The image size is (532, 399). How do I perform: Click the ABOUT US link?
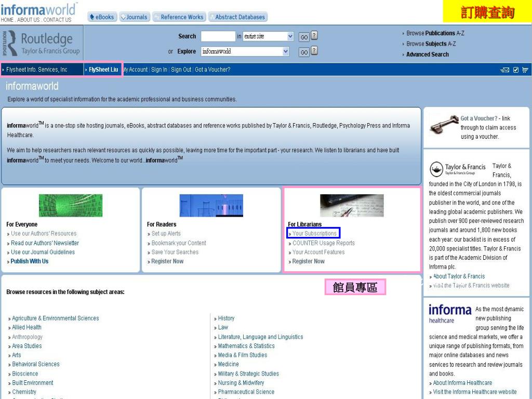28,20
